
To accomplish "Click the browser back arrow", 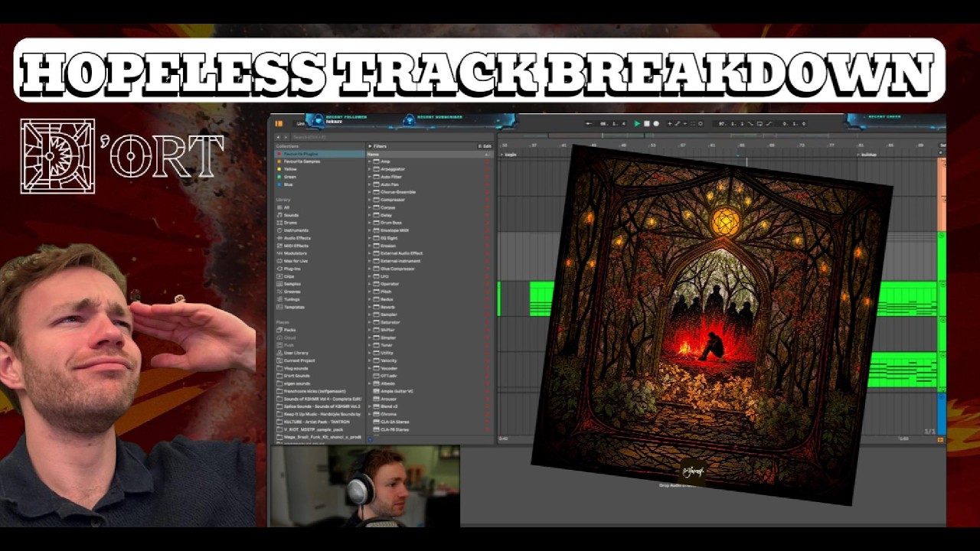I will pos(279,137).
